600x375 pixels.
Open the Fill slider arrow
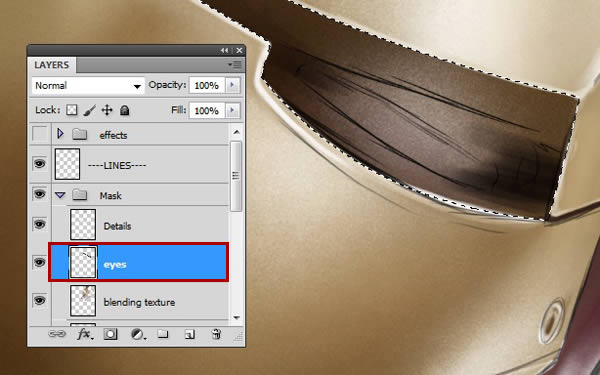232,111
